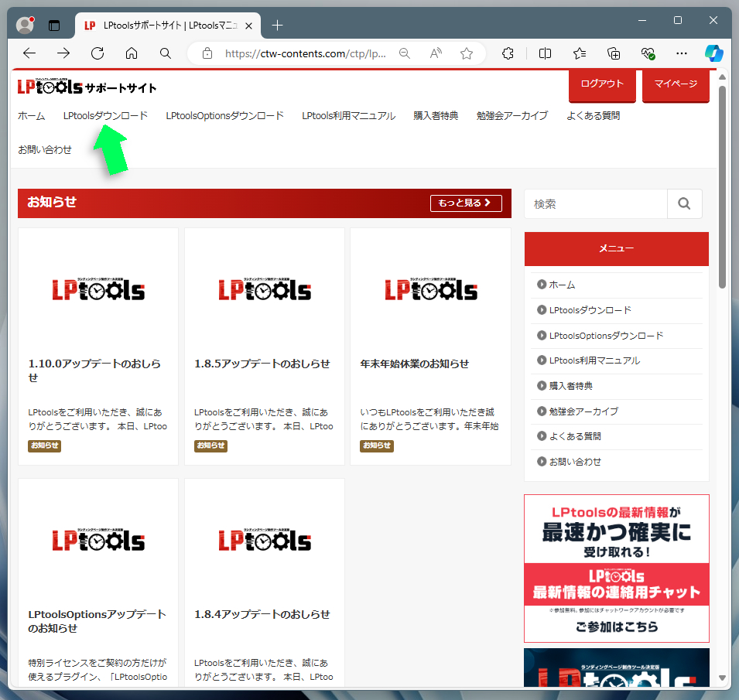Open the zoom control in address bar

pyautogui.click(x=405, y=53)
